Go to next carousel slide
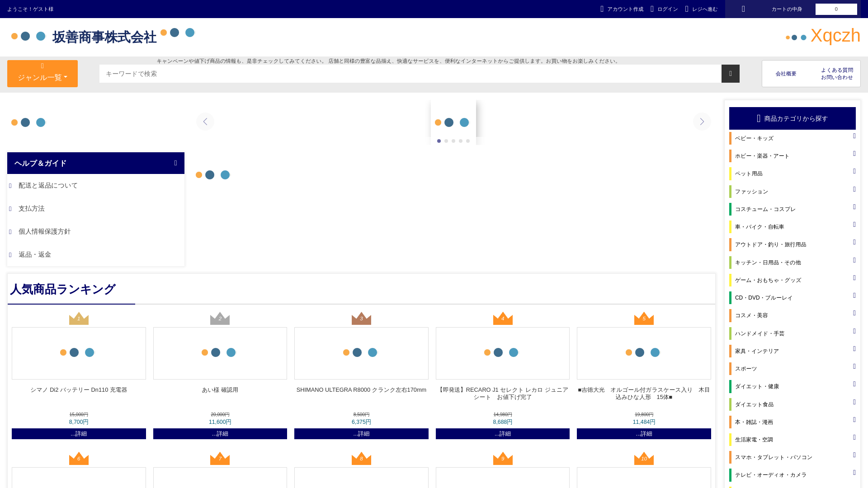This screenshot has height=488, width=868. [702, 122]
